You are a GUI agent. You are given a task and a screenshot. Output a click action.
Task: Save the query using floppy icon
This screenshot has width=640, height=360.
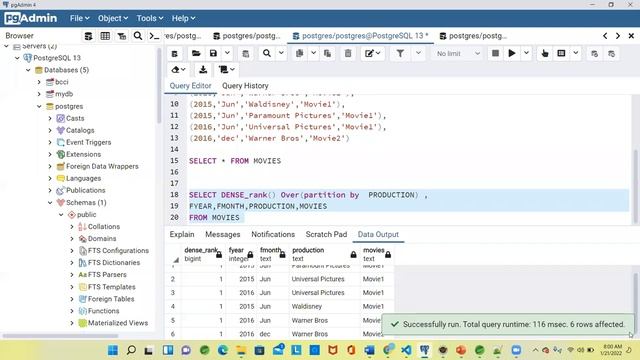point(213,53)
